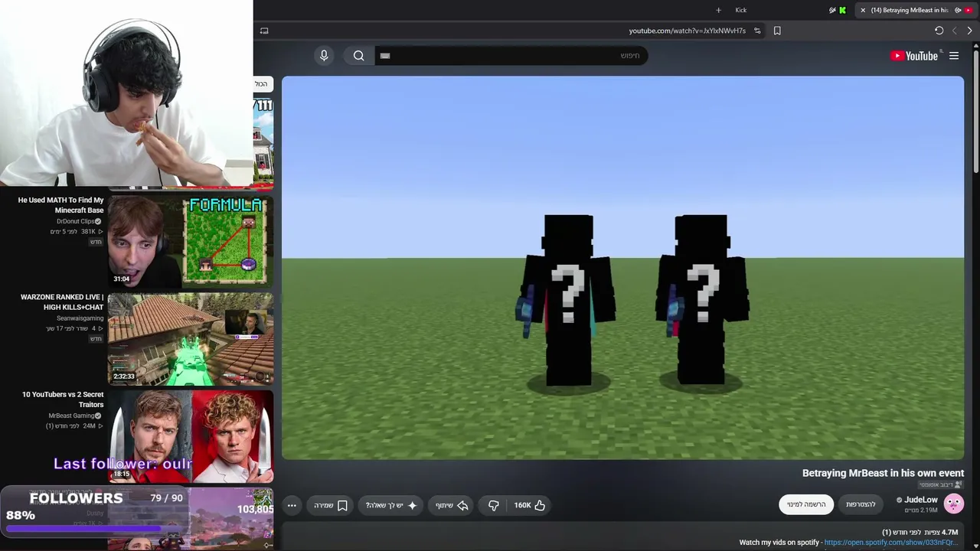Open more actions three-dot menu
The image size is (980, 551).
click(292, 505)
